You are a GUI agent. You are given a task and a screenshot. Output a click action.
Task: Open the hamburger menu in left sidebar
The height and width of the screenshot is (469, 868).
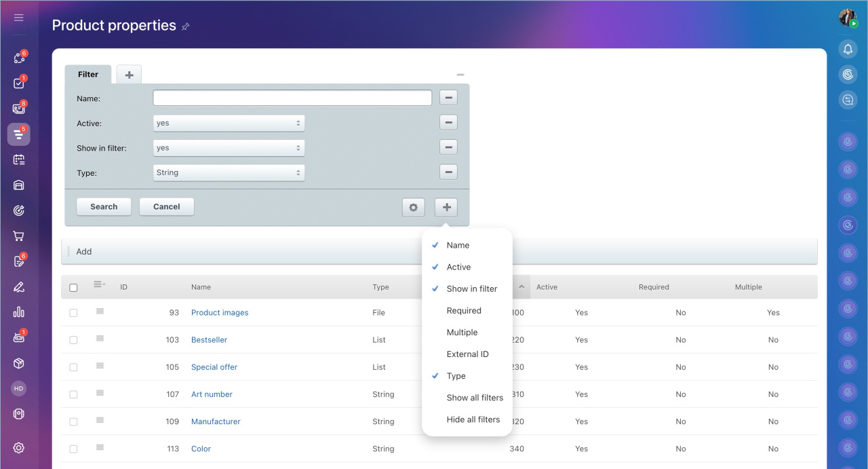click(x=18, y=18)
